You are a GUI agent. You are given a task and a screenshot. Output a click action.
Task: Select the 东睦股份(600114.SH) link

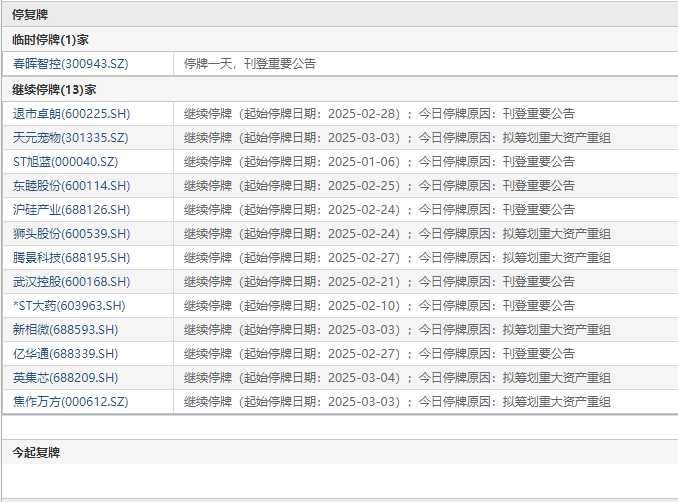71,186
